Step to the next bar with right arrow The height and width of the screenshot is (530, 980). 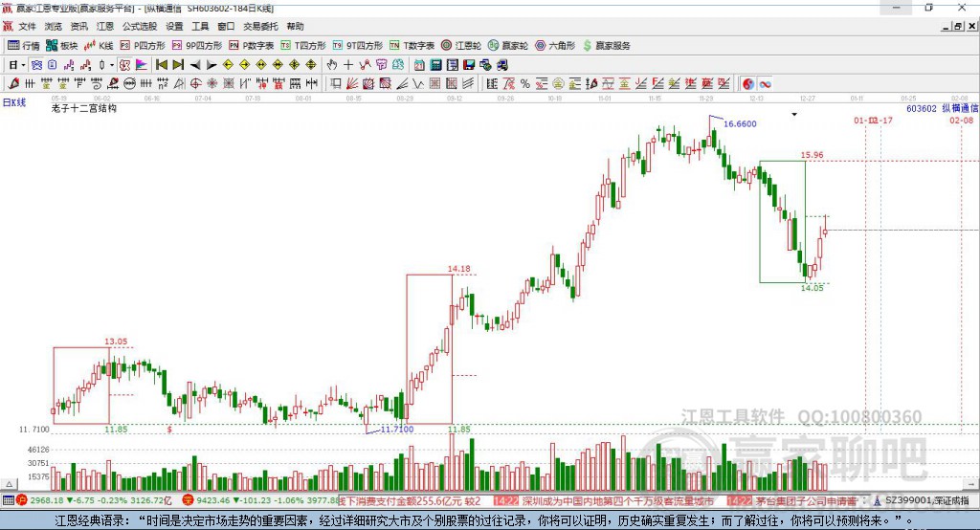(212, 65)
